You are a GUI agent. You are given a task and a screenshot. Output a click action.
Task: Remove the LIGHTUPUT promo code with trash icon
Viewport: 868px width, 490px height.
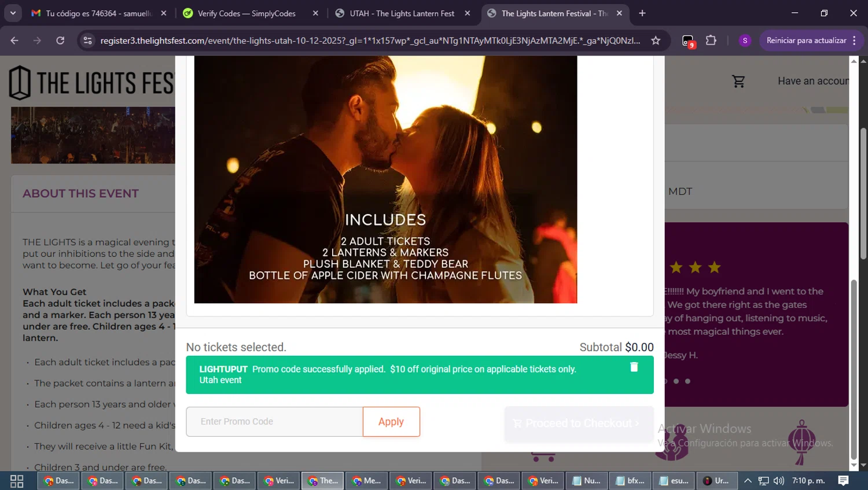pos(634,367)
